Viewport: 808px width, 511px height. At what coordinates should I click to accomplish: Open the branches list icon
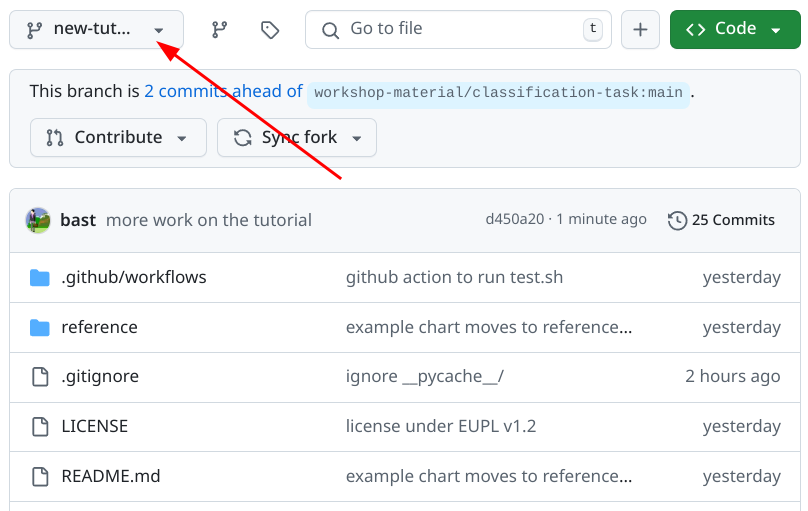[219, 30]
